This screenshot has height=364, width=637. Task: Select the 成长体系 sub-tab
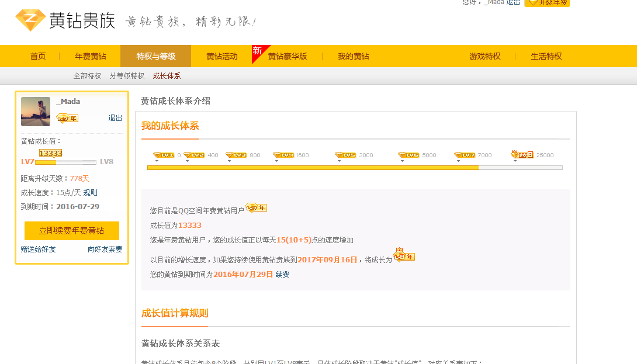point(167,76)
